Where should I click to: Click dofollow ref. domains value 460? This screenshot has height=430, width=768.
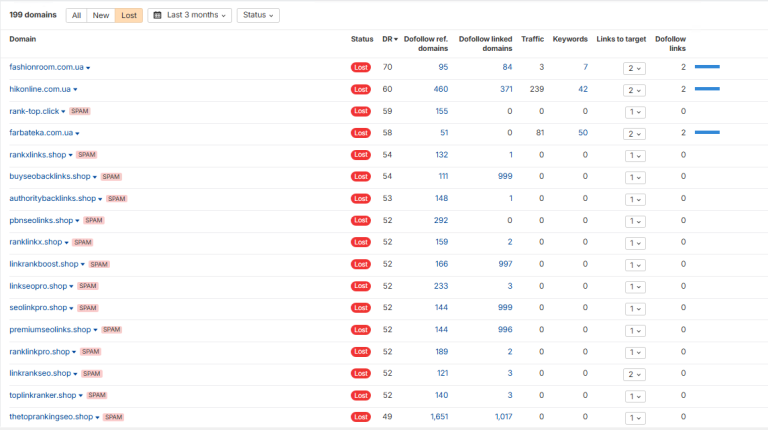[x=441, y=89]
